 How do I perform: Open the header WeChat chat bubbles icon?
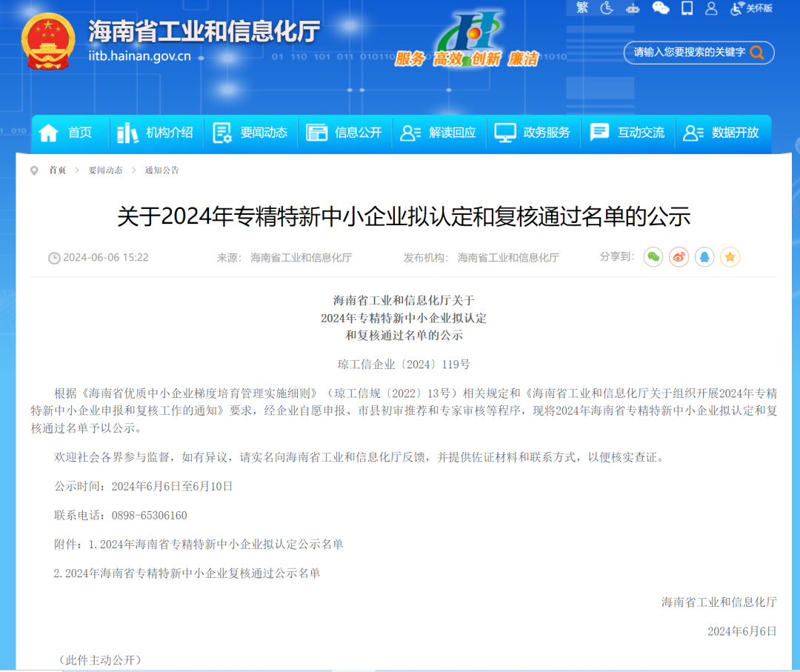pos(660,8)
